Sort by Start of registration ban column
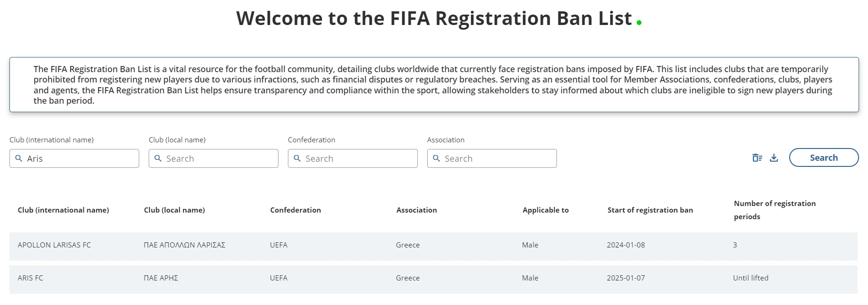Screen dimensions: 868x305 coord(650,210)
